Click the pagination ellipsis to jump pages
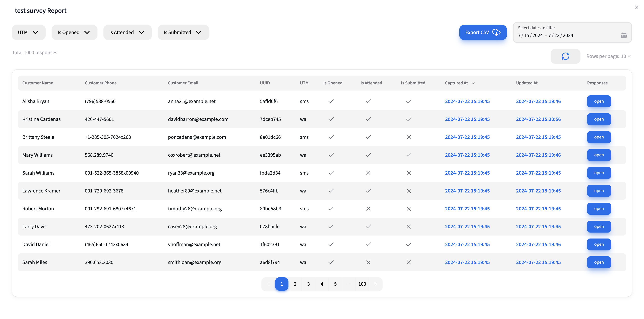Image resolution: width=644 pixels, height=319 pixels. point(348,284)
